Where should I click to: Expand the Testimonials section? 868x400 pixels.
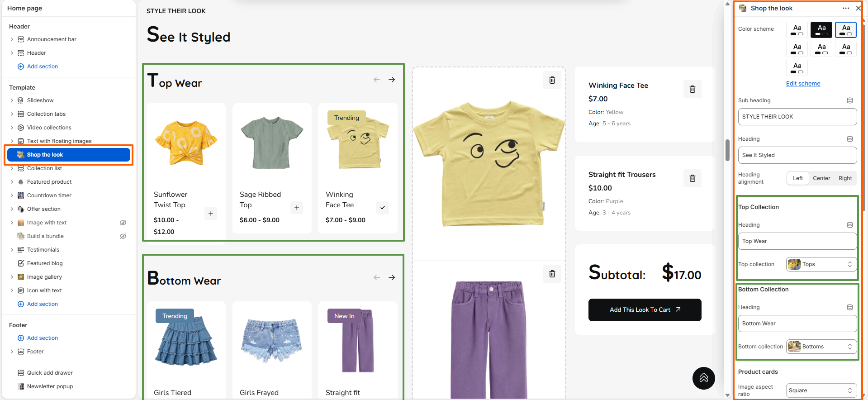(12, 250)
